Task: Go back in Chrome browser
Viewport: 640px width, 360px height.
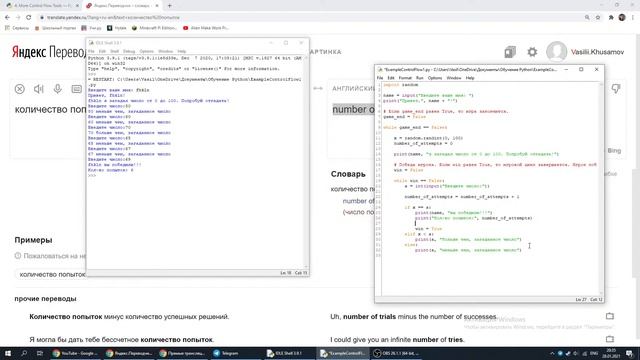Action: click(7, 18)
